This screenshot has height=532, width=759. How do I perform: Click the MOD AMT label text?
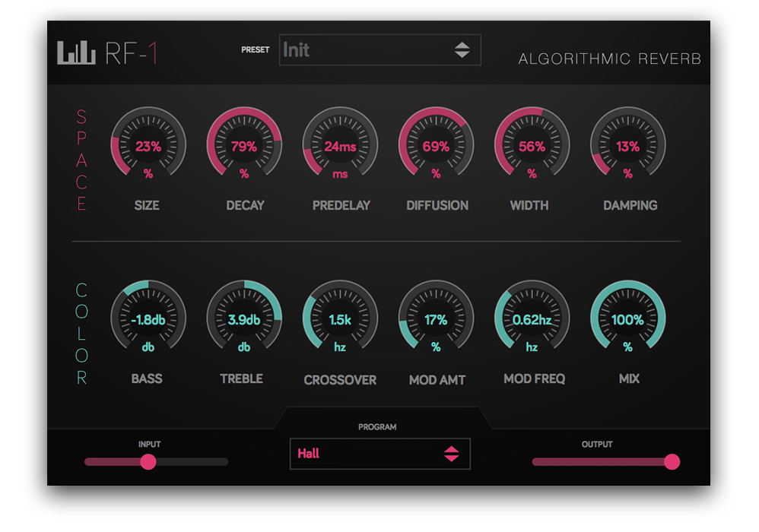click(x=437, y=380)
